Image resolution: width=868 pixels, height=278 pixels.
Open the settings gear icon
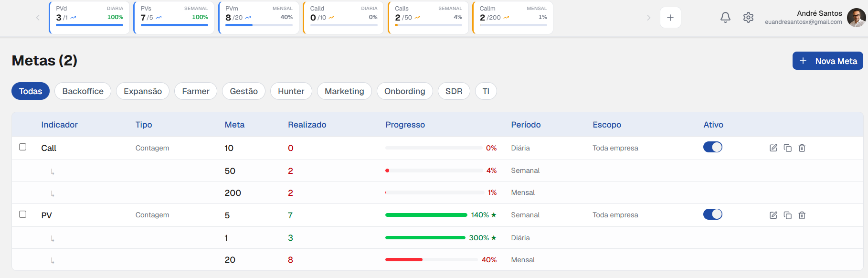(x=748, y=18)
